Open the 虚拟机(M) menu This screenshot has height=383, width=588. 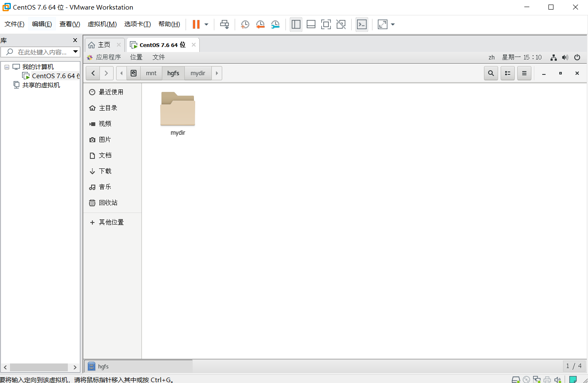pos(102,24)
